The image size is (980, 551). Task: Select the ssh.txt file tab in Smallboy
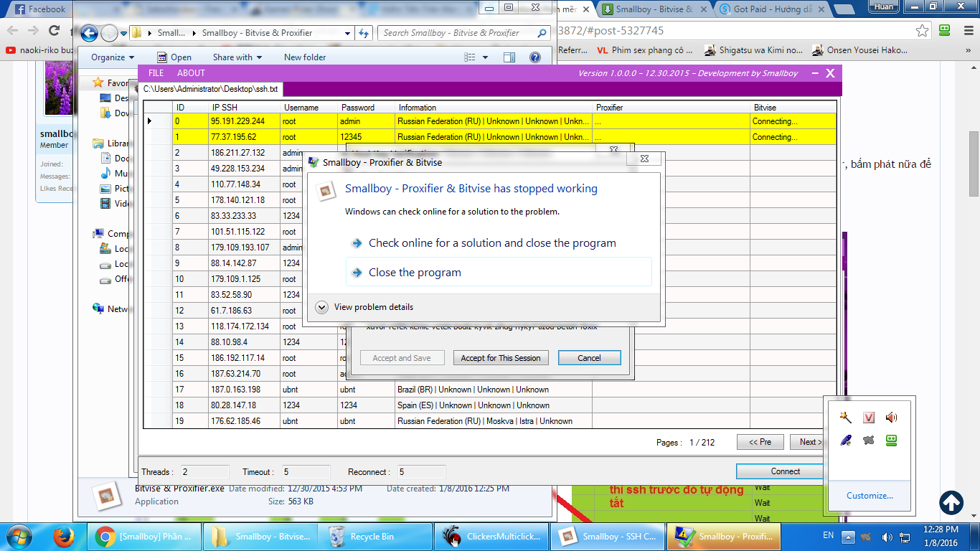[x=211, y=89]
